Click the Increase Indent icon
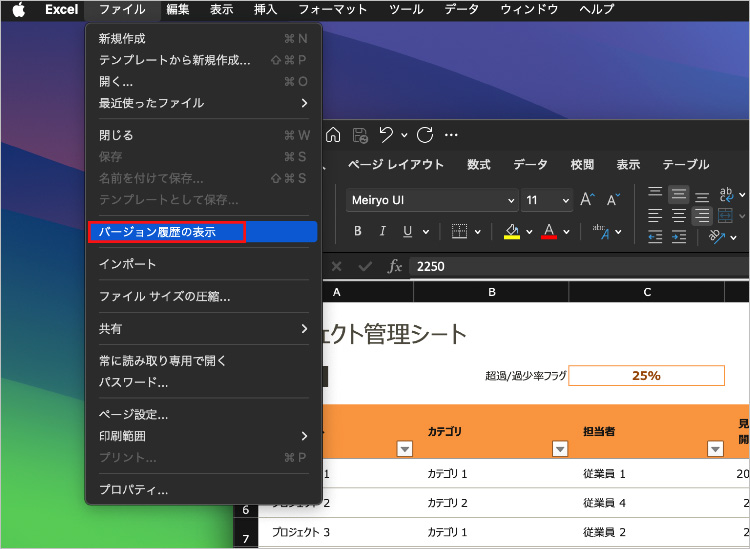750x549 pixels. point(679,236)
